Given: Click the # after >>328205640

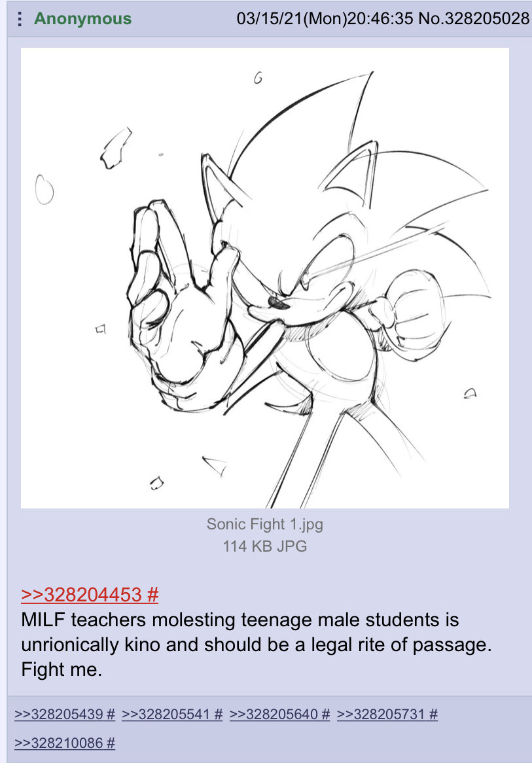Looking at the screenshot, I should pos(326,715).
